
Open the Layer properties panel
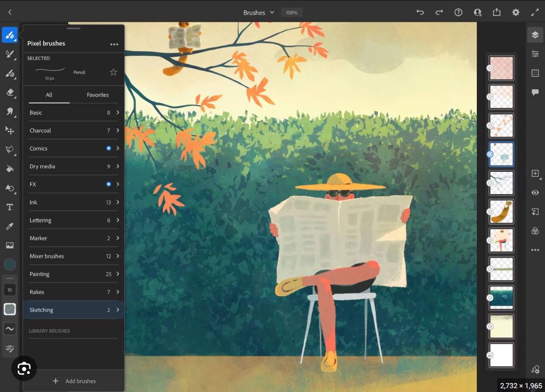pos(535,53)
